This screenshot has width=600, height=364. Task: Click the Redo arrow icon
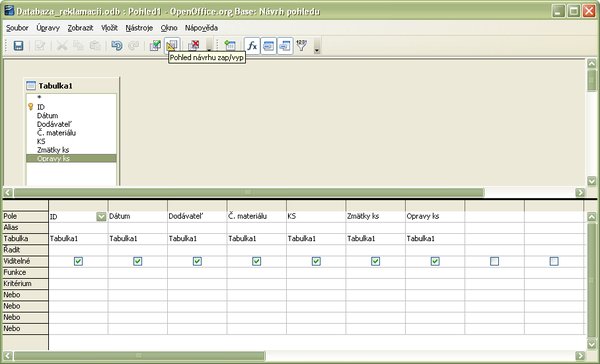point(133,46)
